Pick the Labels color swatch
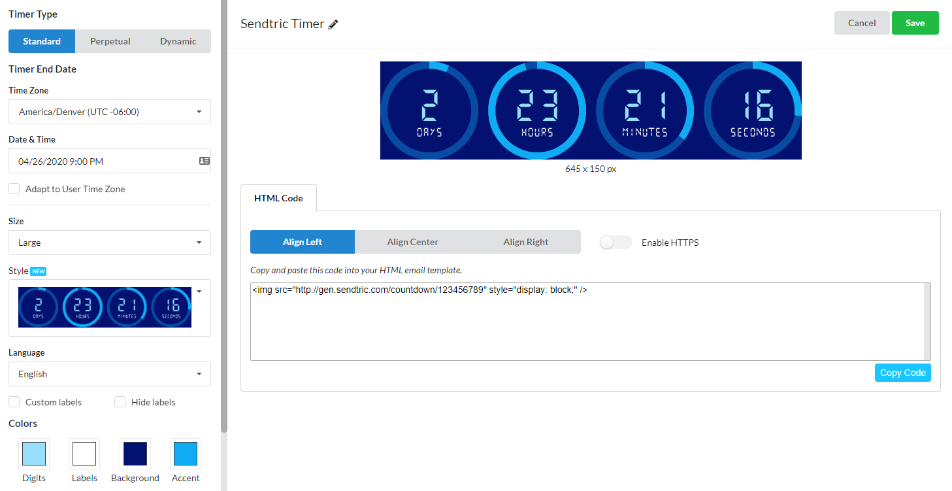Viewport: 952px width, 491px height. (x=84, y=454)
